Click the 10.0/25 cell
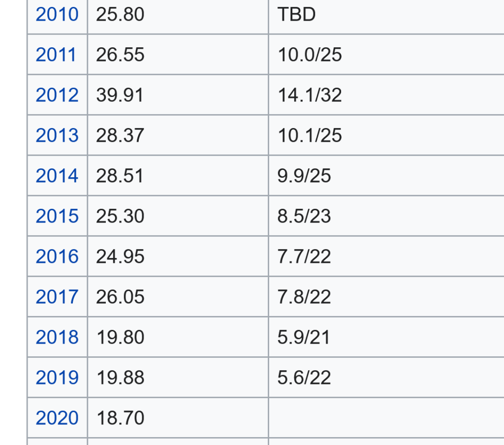Screen dimensions: 504x445 point(310,55)
